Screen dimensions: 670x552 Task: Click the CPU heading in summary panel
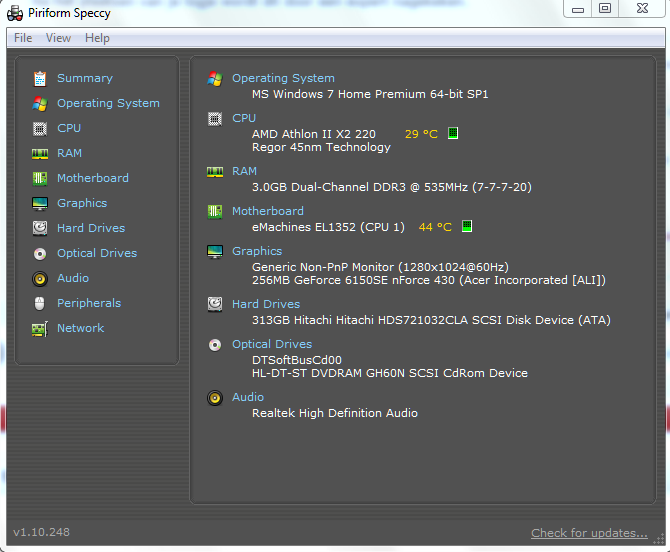click(x=244, y=118)
